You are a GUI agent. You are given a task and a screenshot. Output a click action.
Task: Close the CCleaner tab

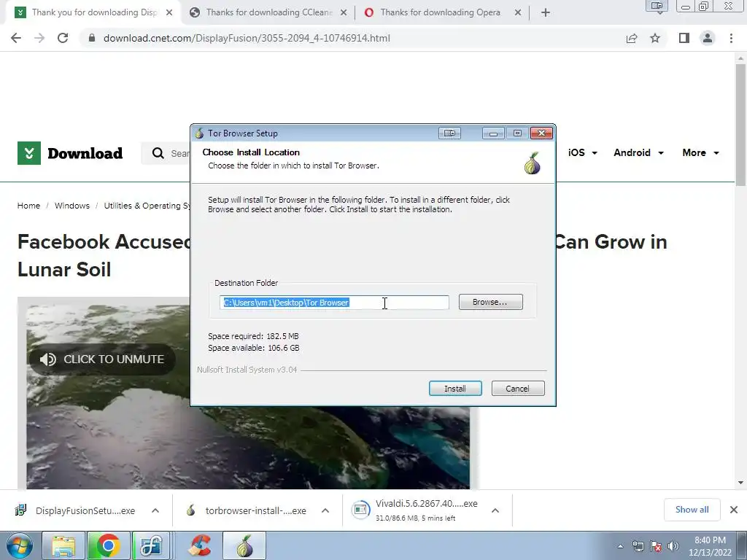coord(344,13)
